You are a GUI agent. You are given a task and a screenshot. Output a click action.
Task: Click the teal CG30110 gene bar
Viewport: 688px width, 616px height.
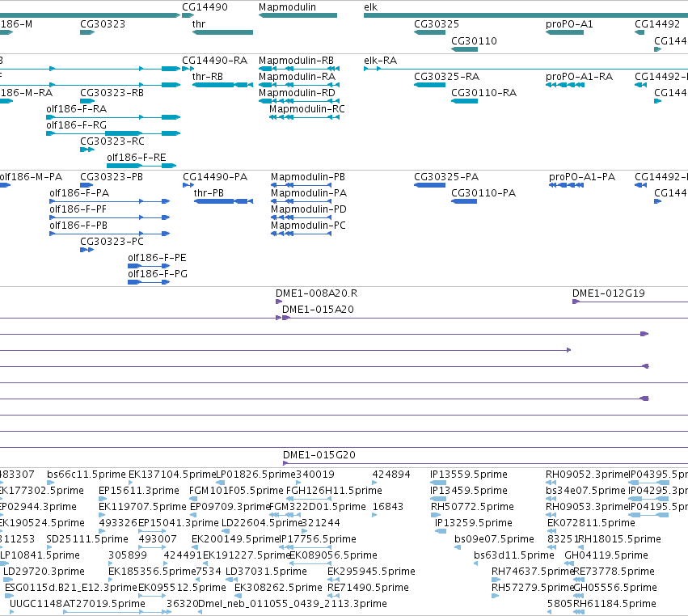tap(464, 49)
